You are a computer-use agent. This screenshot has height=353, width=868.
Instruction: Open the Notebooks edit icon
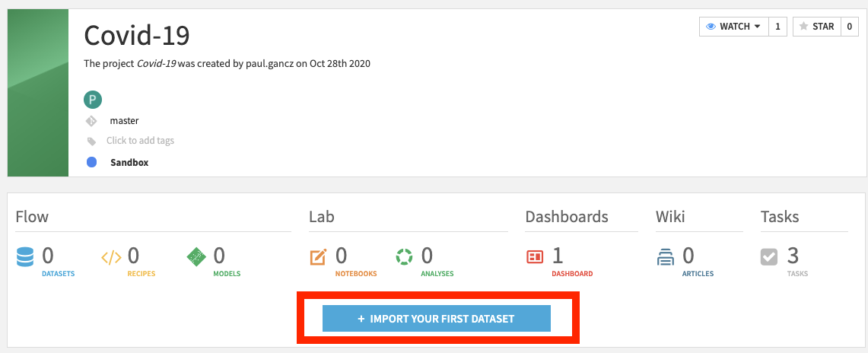point(318,258)
